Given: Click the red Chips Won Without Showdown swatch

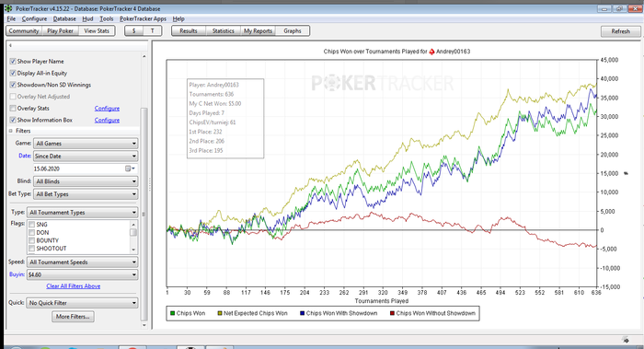Looking at the screenshot, I should pos(392,313).
